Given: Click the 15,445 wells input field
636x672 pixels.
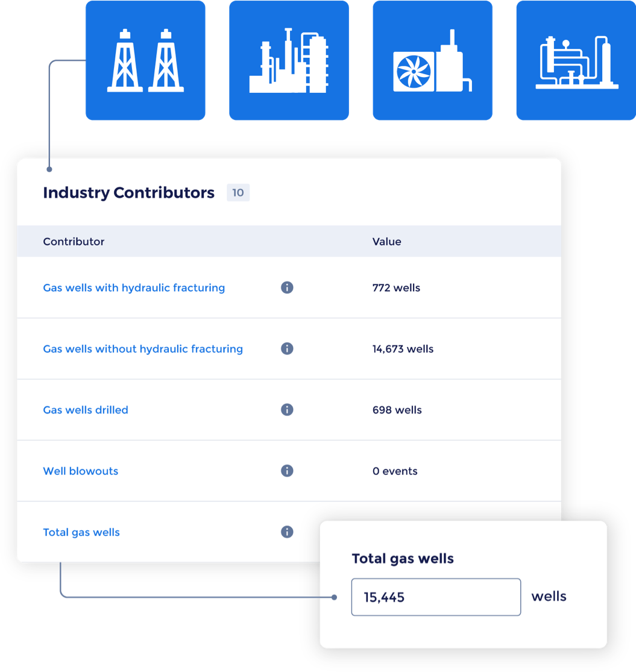Looking at the screenshot, I should point(435,597).
